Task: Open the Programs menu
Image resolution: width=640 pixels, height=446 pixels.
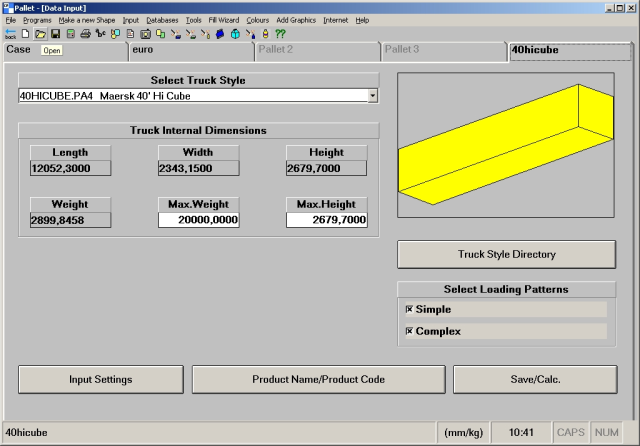Action: click(37, 20)
